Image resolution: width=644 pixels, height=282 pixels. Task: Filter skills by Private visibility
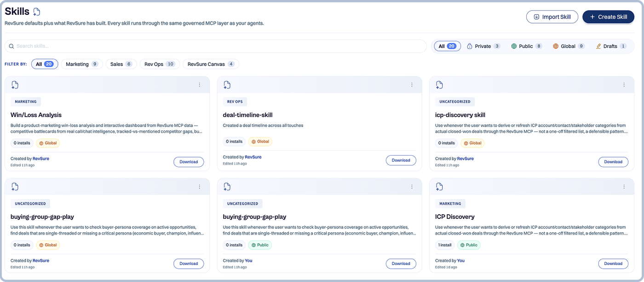(x=483, y=46)
